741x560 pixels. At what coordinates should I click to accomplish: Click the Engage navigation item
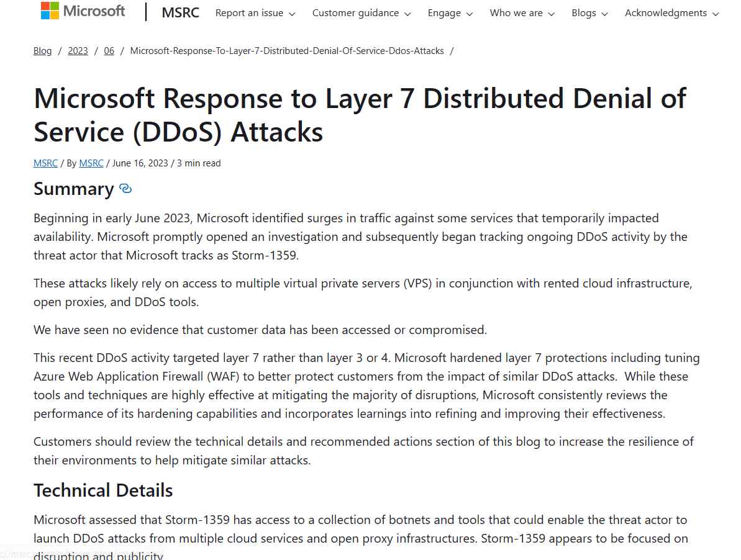443,13
